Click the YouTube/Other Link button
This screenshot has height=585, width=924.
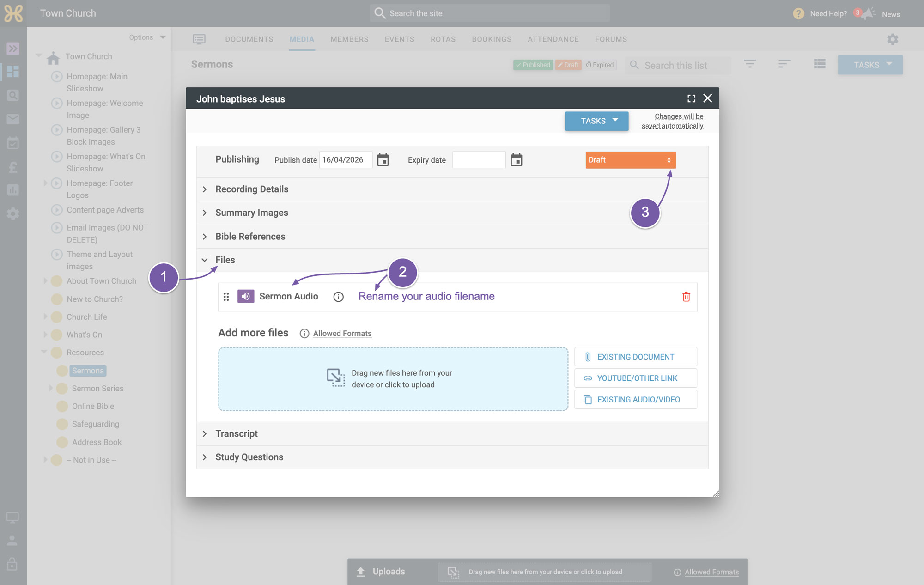636,378
